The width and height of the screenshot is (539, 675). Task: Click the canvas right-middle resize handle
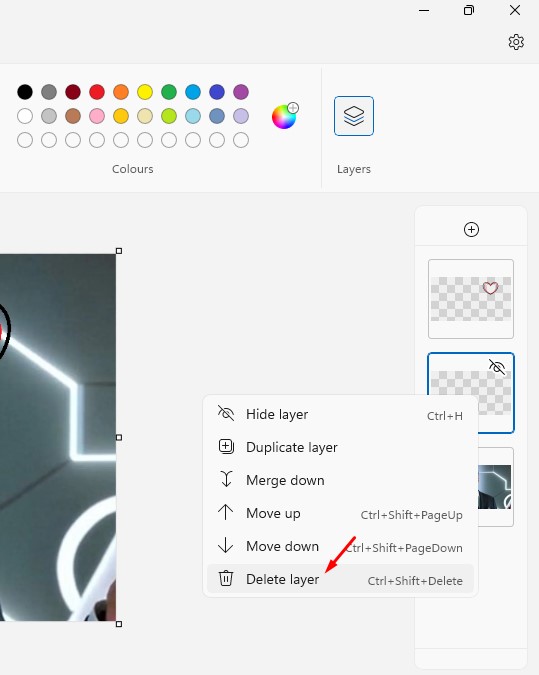pos(119,437)
